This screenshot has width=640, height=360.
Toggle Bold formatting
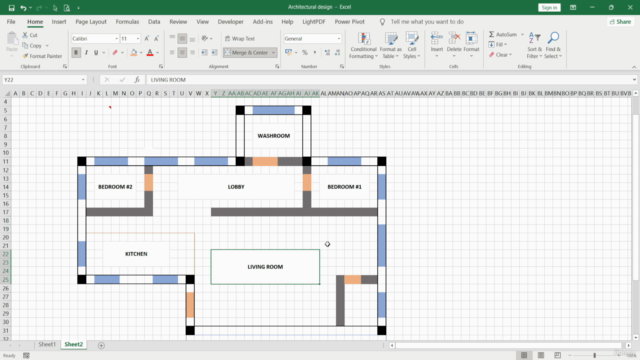pos(76,53)
